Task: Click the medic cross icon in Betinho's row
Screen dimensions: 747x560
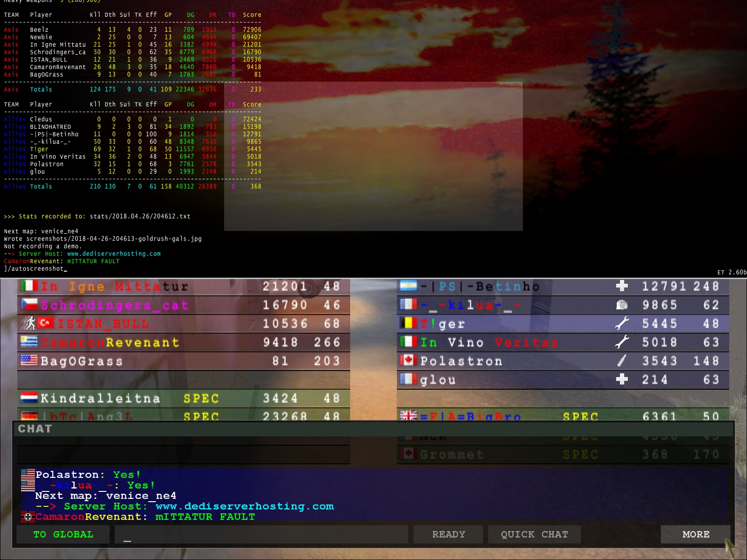Action: click(622, 286)
